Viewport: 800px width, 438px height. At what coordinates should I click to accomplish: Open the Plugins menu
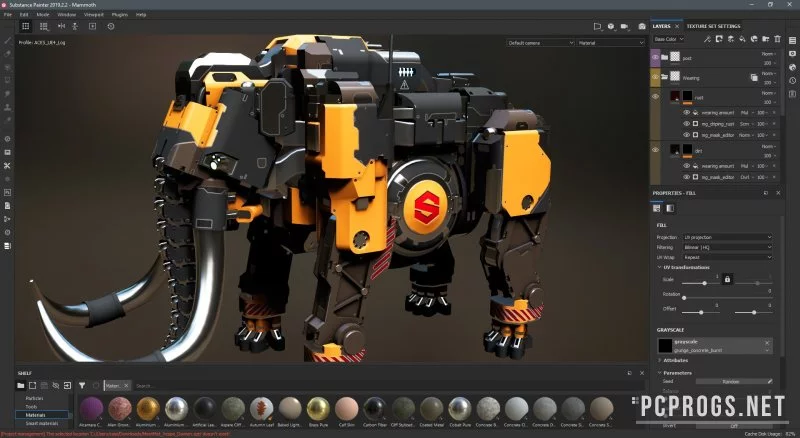(120, 15)
